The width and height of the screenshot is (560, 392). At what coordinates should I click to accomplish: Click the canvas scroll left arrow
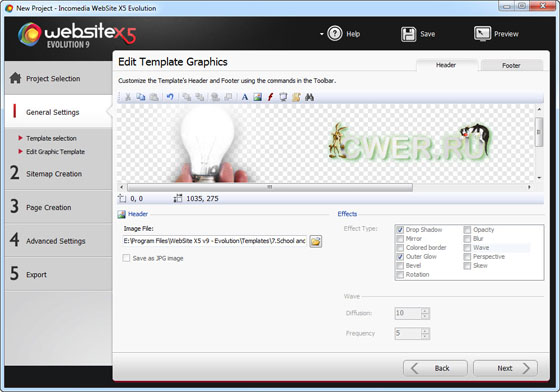tap(121, 187)
